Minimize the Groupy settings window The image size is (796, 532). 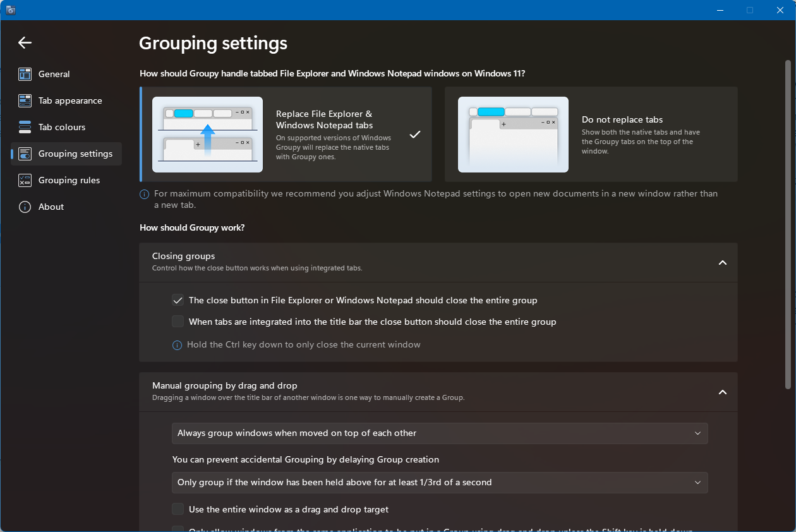click(x=720, y=10)
